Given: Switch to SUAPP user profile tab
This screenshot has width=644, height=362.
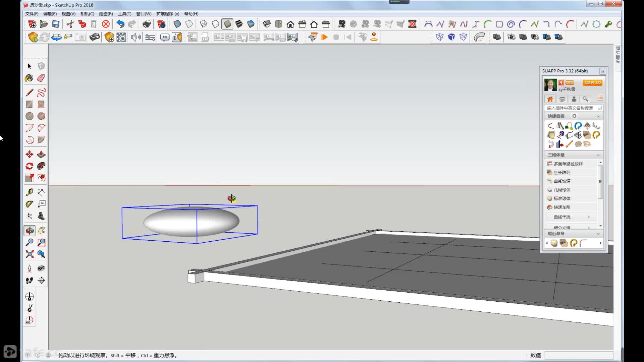Looking at the screenshot, I should pos(574,99).
